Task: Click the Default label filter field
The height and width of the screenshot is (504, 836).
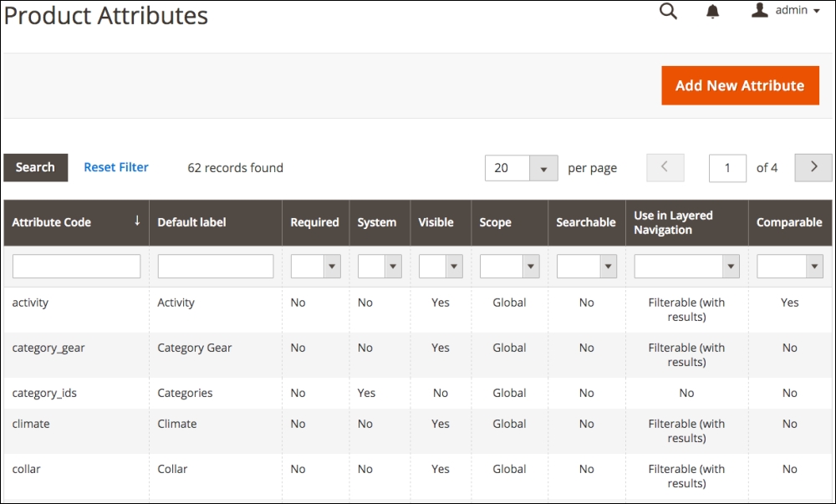Action: click(x=216, y=267)
